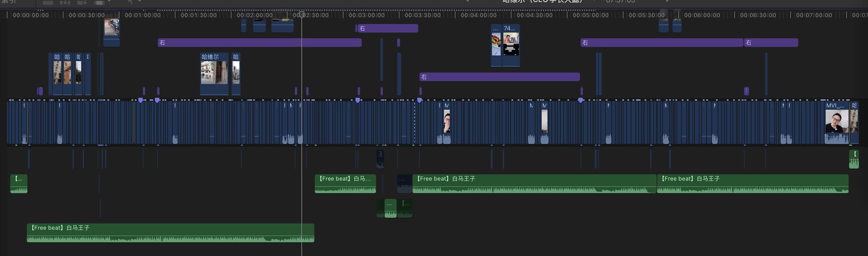Select the wide 哈维尔 building clip
Image resolution: width=868 pixels, height=256 pixels.
[214, 72]
